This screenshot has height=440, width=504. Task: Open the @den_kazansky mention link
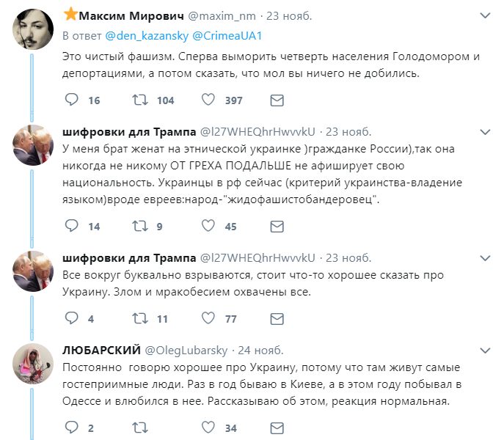145,34
